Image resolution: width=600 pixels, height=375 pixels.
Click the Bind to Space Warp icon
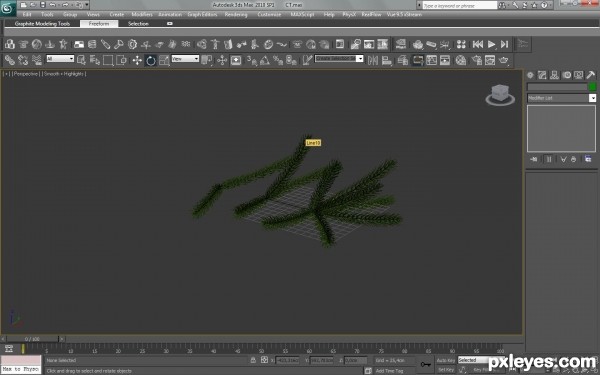coord(37,60)
